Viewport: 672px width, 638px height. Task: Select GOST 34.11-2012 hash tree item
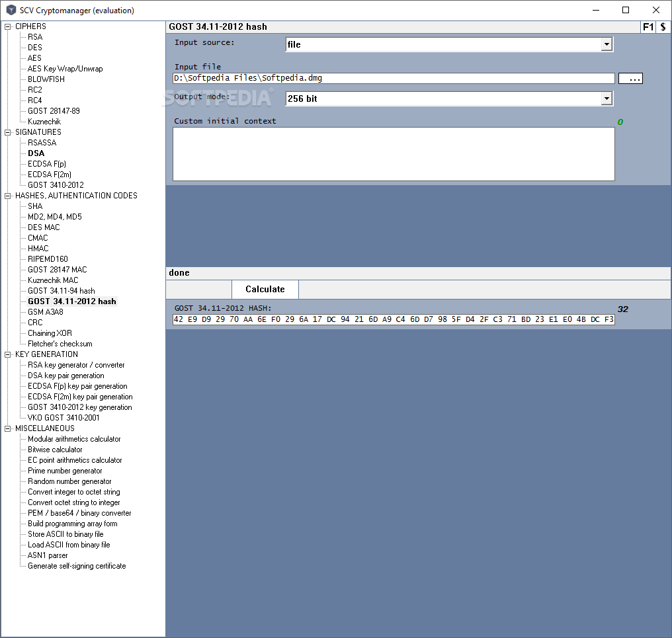tap(72, 301)
